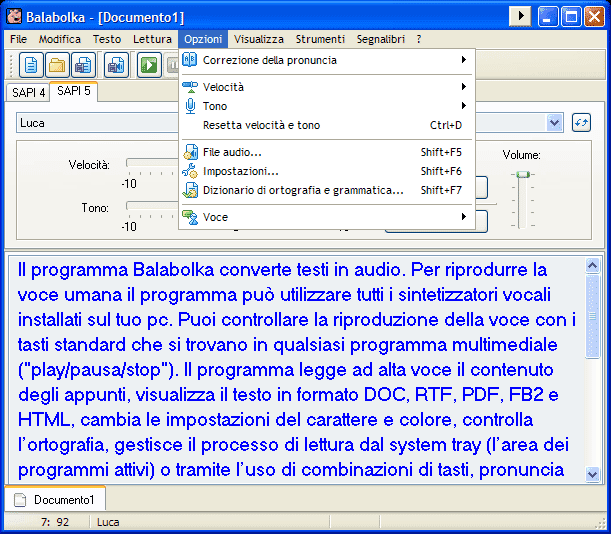Click into the document text area
The height and width of the screenshot is (534, 611).
tap(296, 370)
